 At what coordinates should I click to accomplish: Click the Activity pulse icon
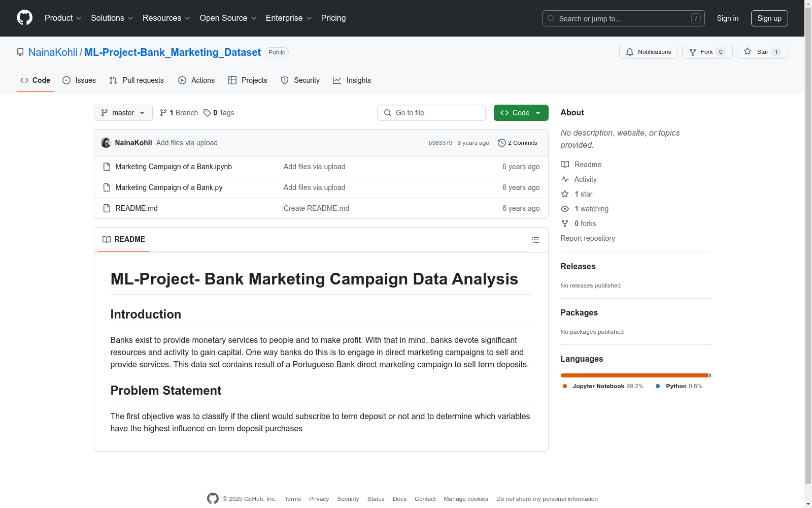[565, 179]
